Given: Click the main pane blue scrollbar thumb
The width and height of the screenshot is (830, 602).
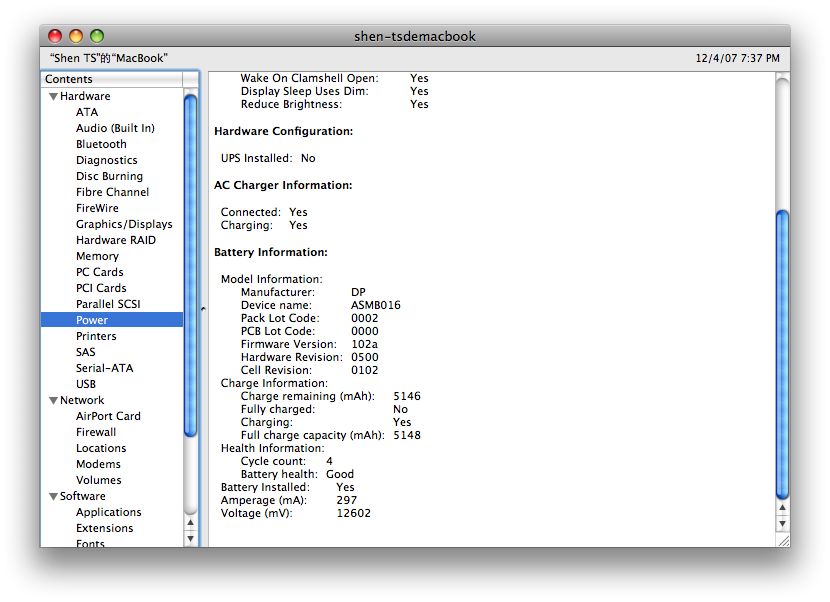Looking at the screenshot, I should coord(782,354).
